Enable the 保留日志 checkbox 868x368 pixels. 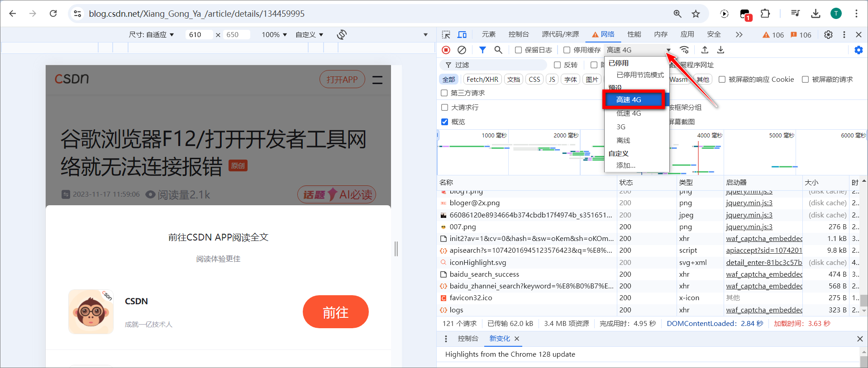[x=519, y=50]
